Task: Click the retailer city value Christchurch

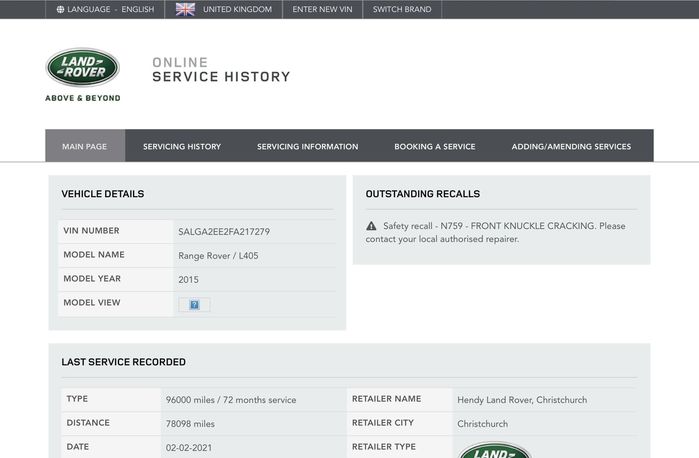Action: pyautogui.click(x=482, y=424)
